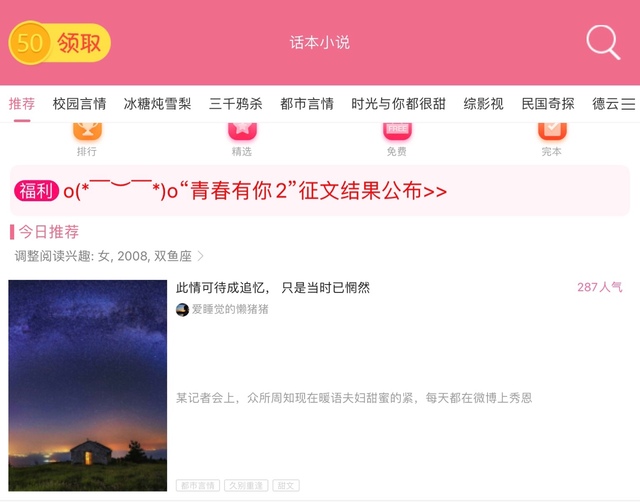Open the 民国奇探 tab
This screenshot has width=640, height=504.
pos(548,104)
